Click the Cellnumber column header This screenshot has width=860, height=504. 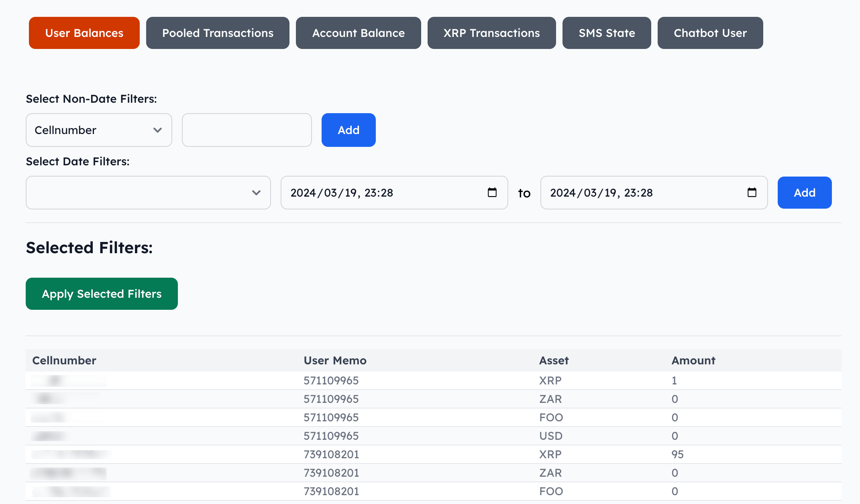pos(64,360)
